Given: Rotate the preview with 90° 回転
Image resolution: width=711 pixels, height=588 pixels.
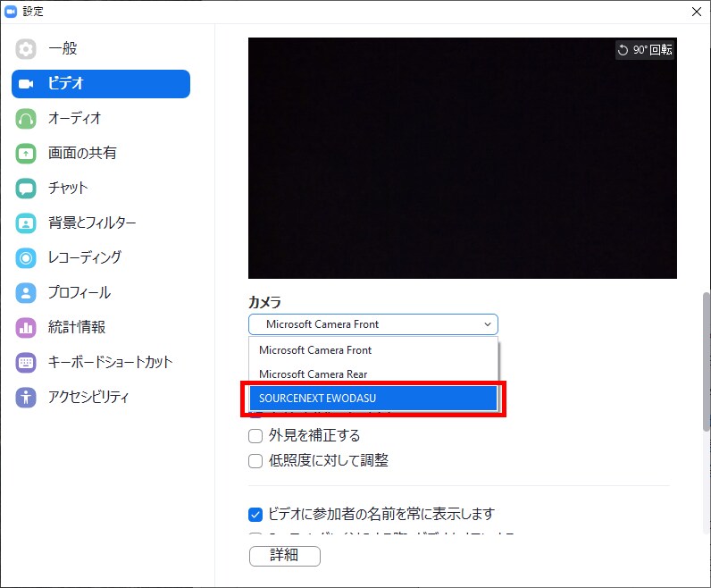Looking at the screenshot, I should click(x=645, y=50).
